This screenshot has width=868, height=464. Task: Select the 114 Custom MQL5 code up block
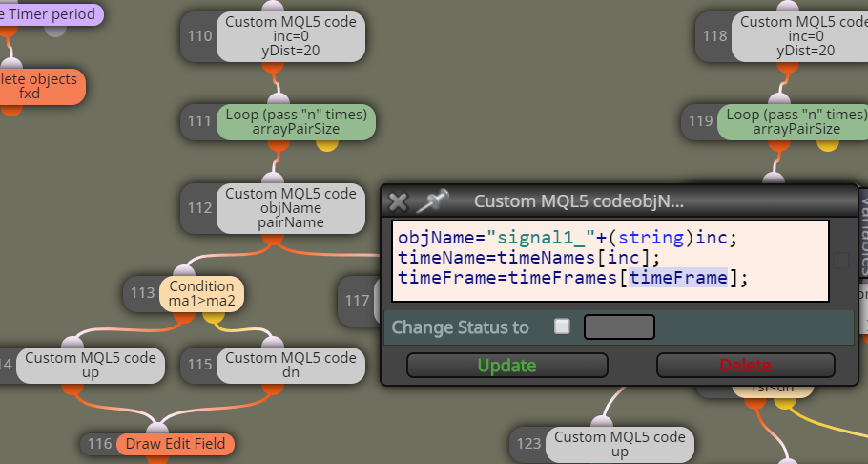91,365
